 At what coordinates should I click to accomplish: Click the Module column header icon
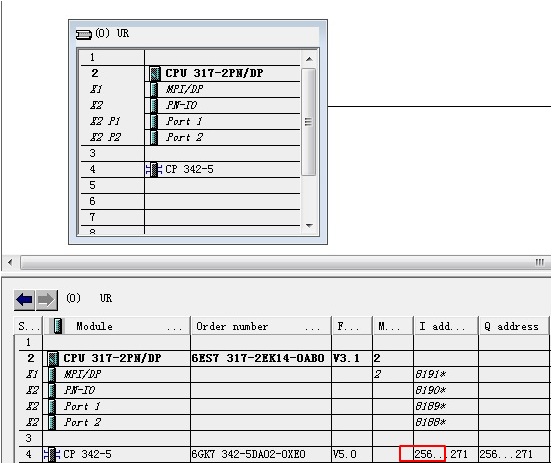point(57,326)
